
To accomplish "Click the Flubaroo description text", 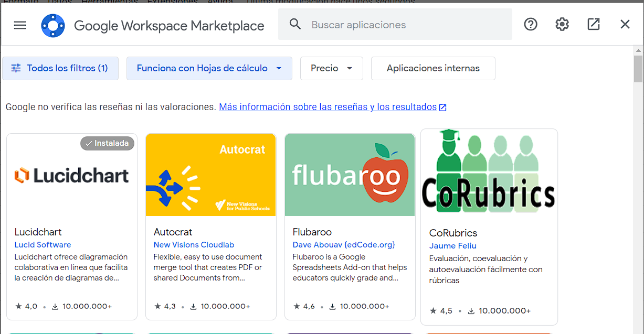I will pos(350,267).
